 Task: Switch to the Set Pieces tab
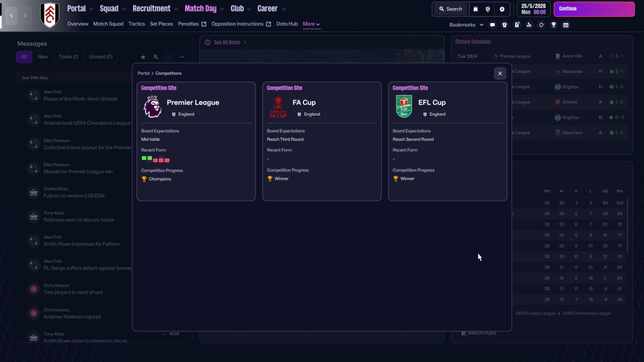point(162,24)
